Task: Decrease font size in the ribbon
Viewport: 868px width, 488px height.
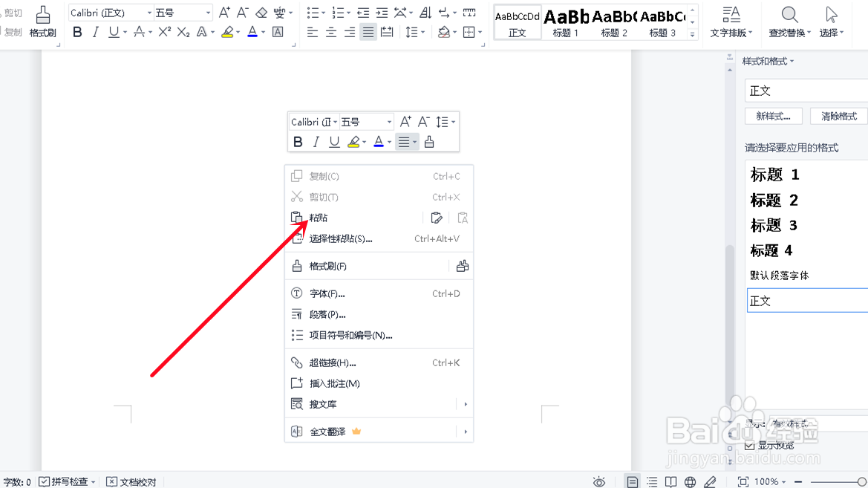Action: 243,12
